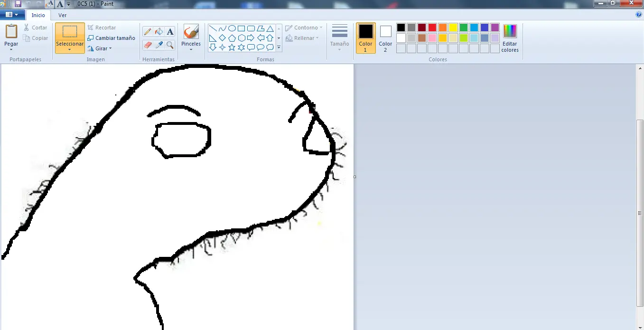Select the Fill with color bucket tool
The height and width of the screenshot is (330, 644).
(x=159, y=32)
